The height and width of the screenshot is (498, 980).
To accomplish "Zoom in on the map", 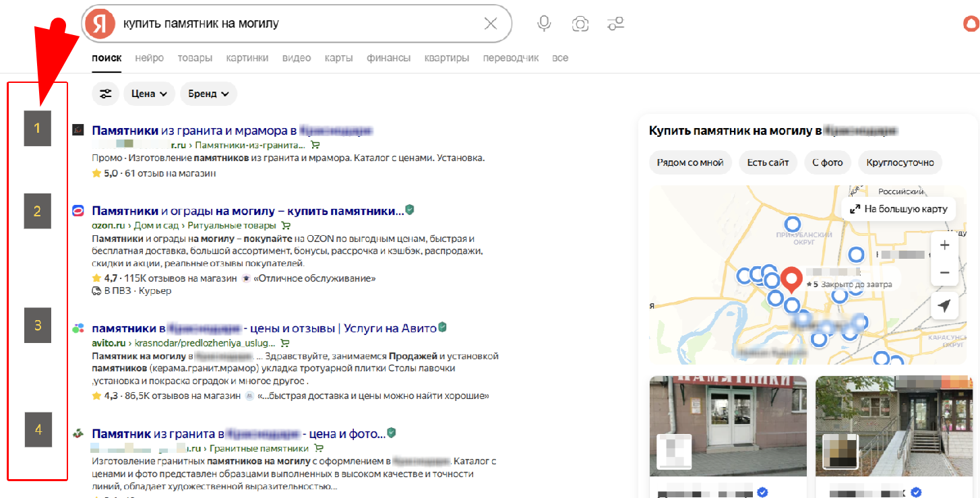I will [944, 245].
